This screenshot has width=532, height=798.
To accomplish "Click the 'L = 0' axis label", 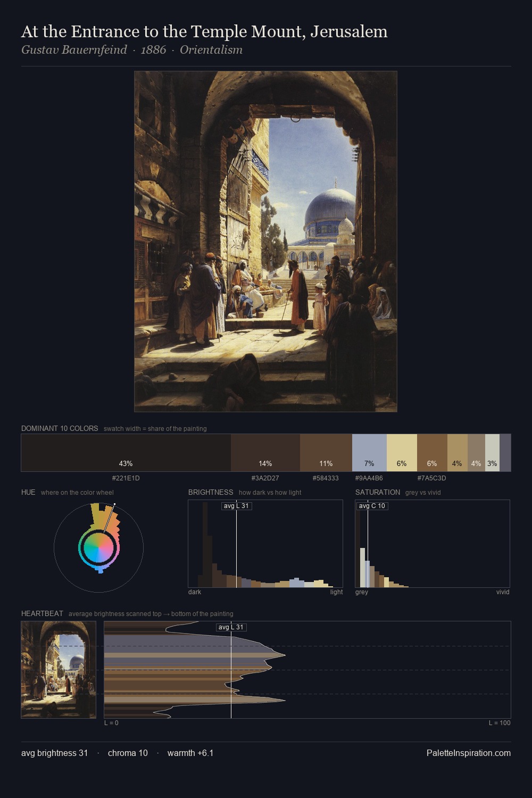I will (111, 723).
